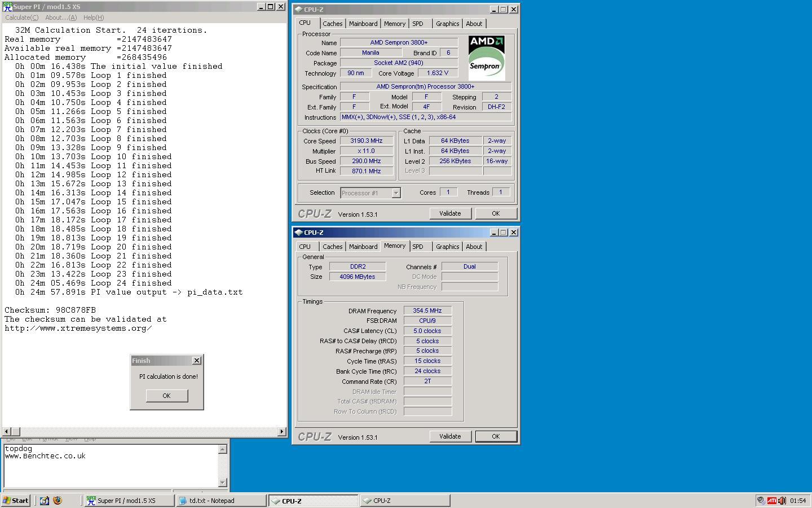Click the memory Size 4096 MBytes value
The height and width of the screenshot is (508, 812).
tap(358, 277)
